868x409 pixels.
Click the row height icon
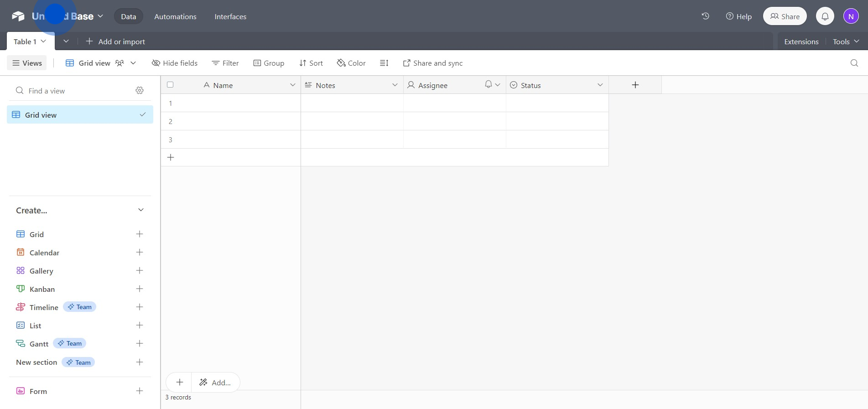384,63
